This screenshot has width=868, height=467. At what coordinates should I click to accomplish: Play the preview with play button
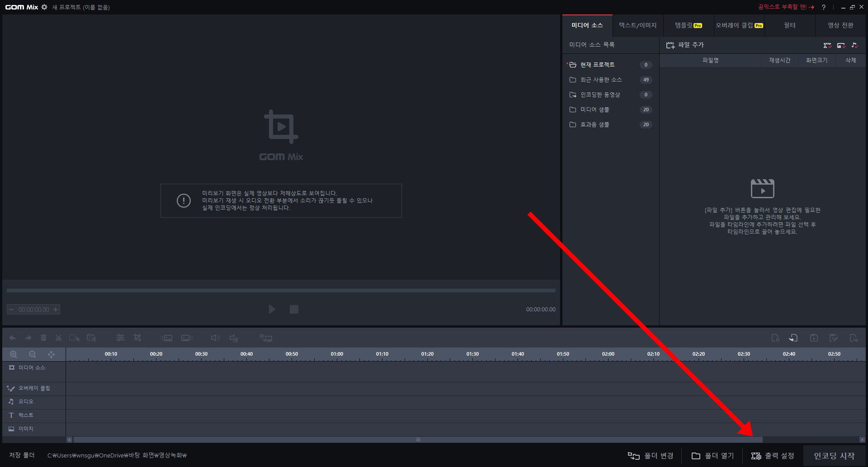(272, 309)
